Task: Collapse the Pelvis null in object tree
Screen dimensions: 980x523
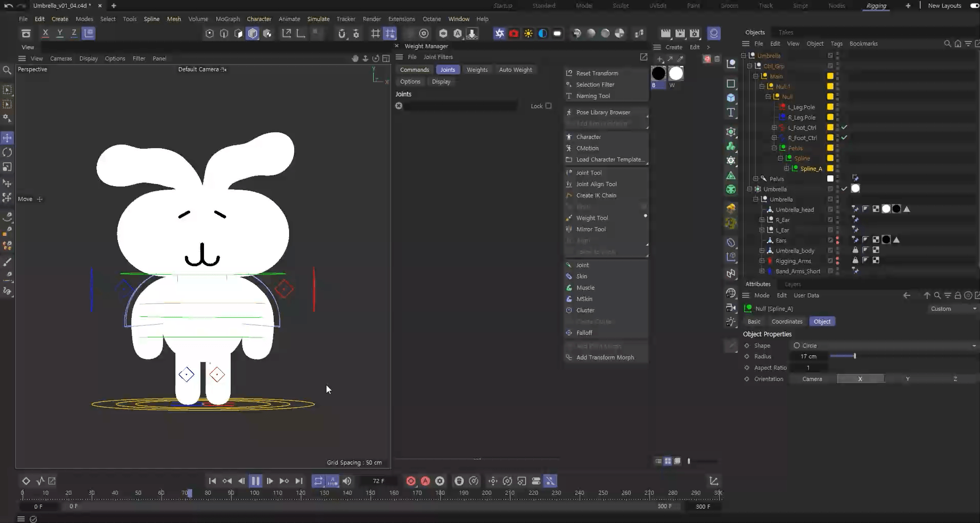Action: pos(774,148)
